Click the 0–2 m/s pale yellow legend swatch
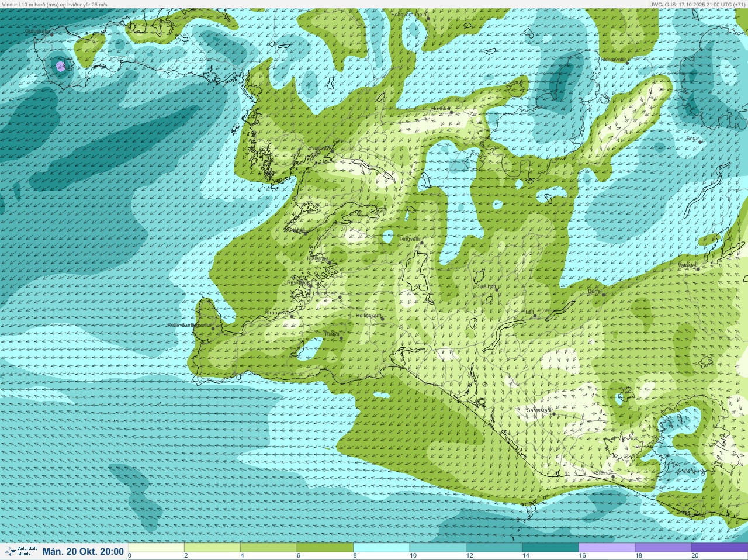This screenshot has height=560, width=748. pos(157,548)
